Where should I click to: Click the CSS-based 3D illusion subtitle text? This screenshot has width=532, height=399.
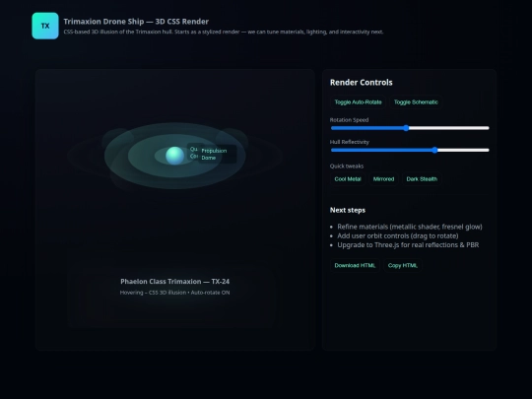pos(224,32)
